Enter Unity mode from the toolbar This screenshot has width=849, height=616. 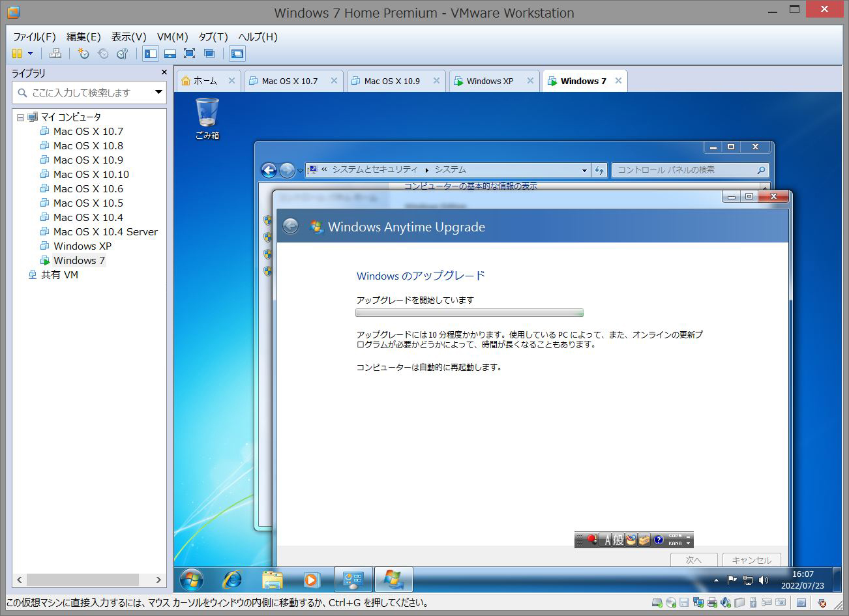[209, 53]
